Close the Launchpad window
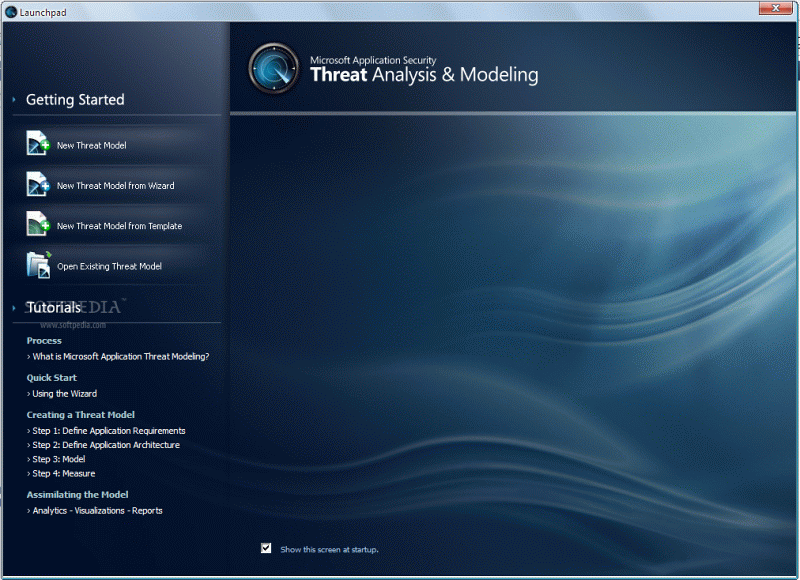Screen dimensions: 800x580 tap(775, 8)
